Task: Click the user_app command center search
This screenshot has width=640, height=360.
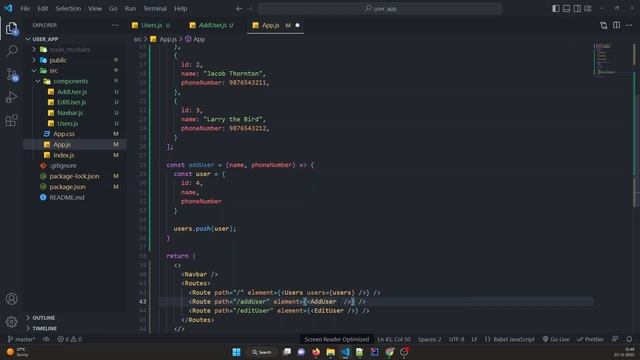Action: (380, 9)
